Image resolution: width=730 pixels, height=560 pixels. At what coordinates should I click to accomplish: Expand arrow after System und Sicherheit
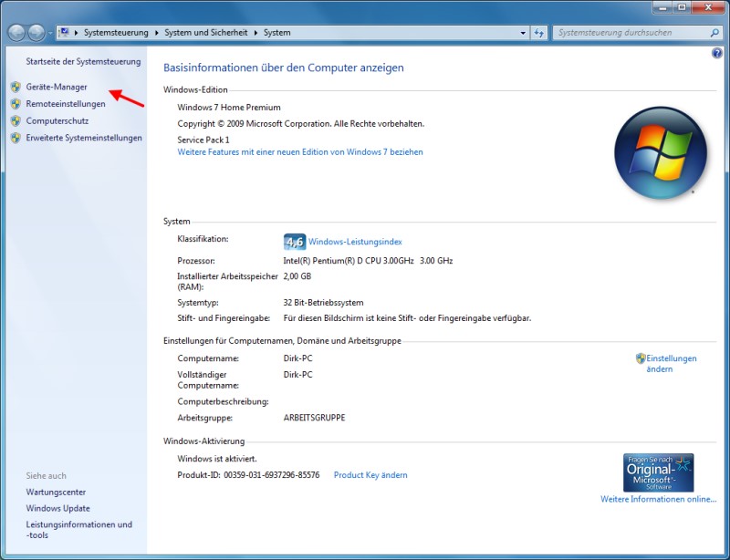click(x=255, y=33)
